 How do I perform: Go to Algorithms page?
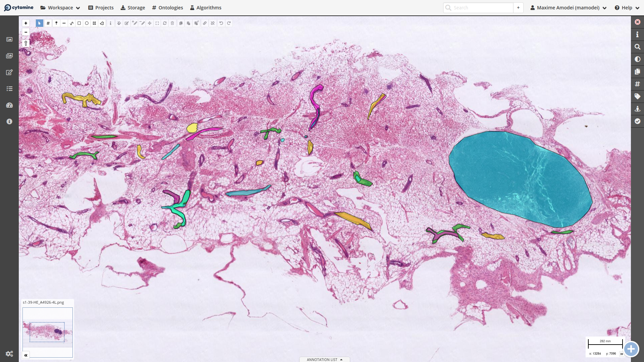[x=206, y=8]
